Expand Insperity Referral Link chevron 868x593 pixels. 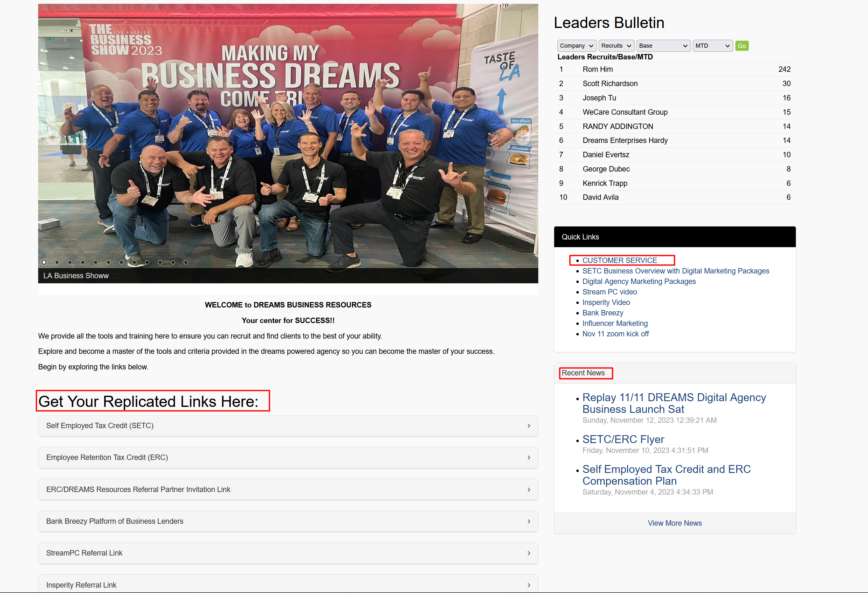pyautogui.click(x=528, y=585)
